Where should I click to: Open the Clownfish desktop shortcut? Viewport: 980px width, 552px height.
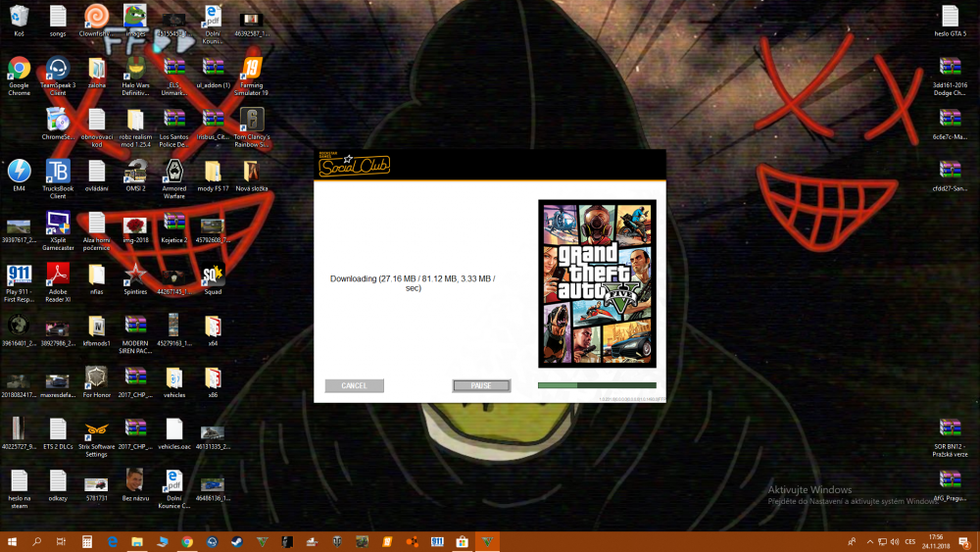coord(96,21)
